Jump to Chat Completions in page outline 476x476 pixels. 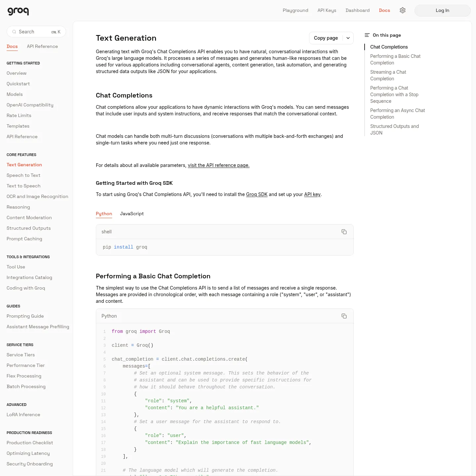pos(389,47)
